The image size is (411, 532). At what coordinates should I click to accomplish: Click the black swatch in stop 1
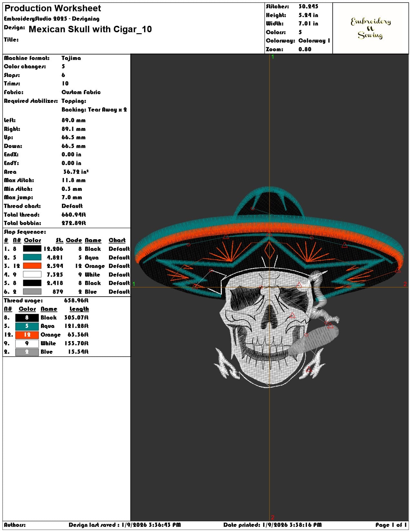32,249
